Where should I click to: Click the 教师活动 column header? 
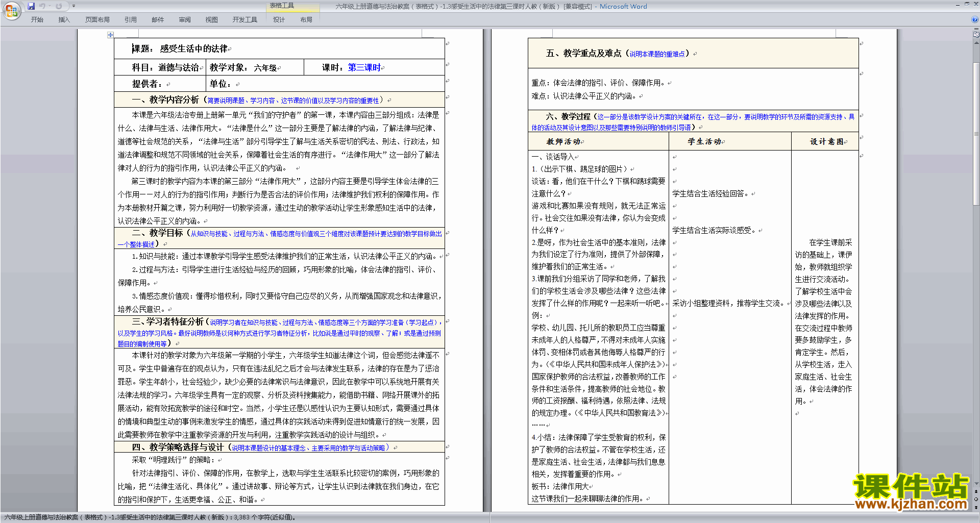click(563, 141)
